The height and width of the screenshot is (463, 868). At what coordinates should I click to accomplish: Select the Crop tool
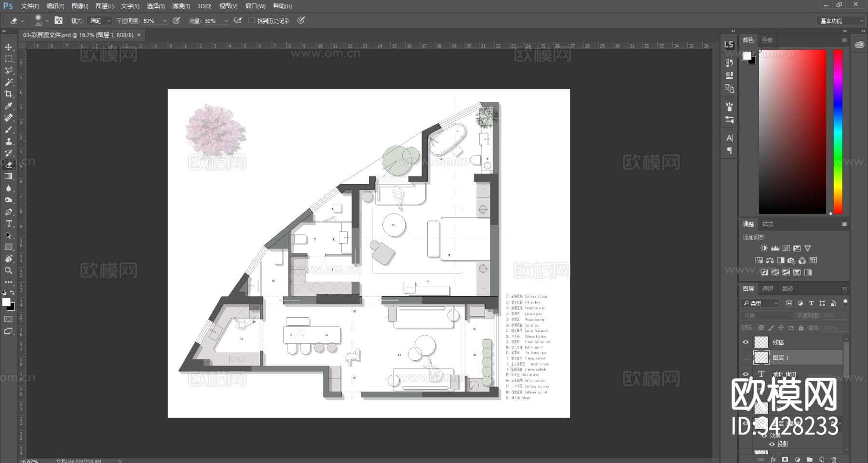(9, 94)
